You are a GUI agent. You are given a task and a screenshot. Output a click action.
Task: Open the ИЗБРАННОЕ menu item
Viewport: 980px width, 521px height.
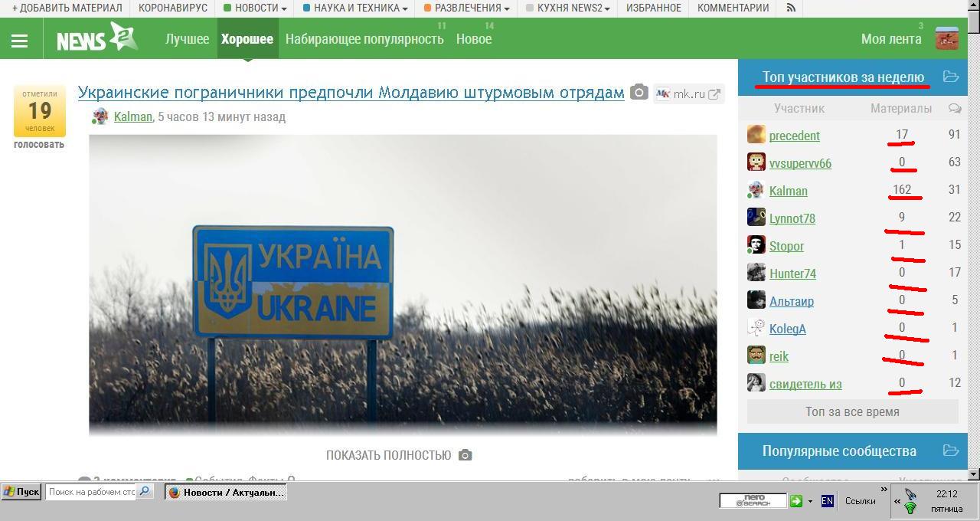pos(654,8)
